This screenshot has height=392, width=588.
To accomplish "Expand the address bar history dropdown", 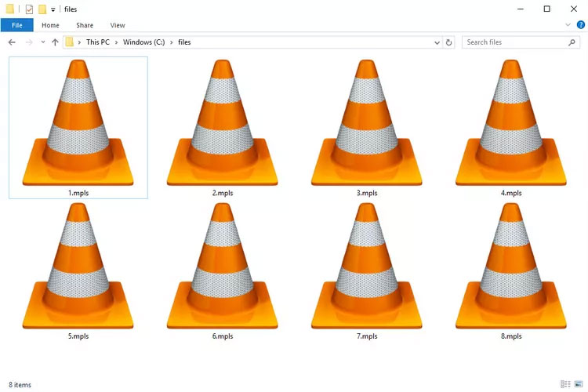I will click(x=437, y=42).
